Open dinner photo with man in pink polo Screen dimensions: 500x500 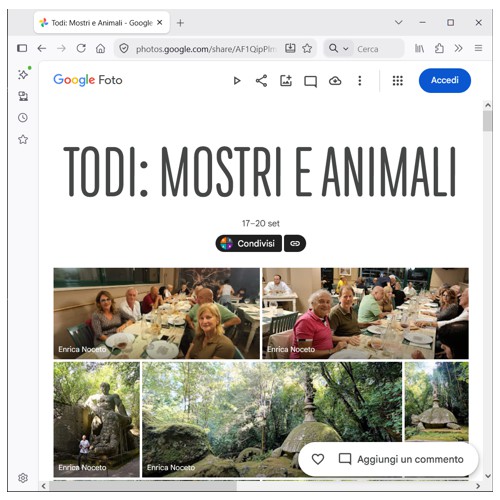pos(365,313)
